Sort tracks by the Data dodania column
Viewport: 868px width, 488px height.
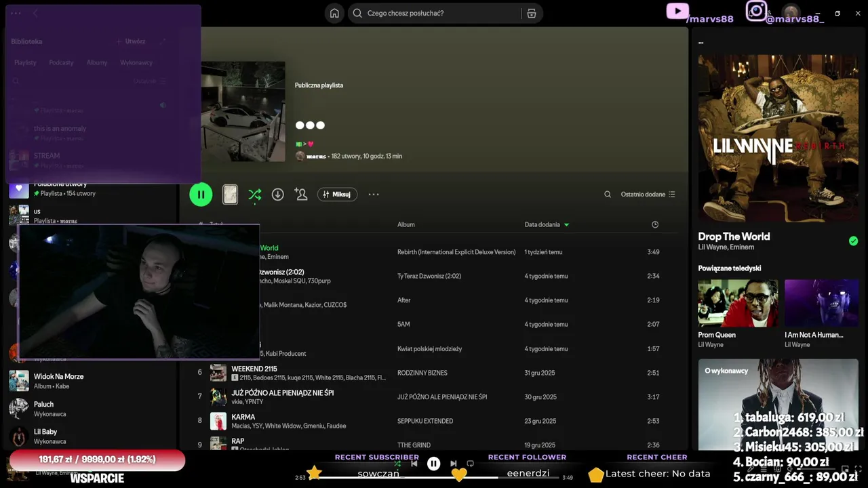547,224
